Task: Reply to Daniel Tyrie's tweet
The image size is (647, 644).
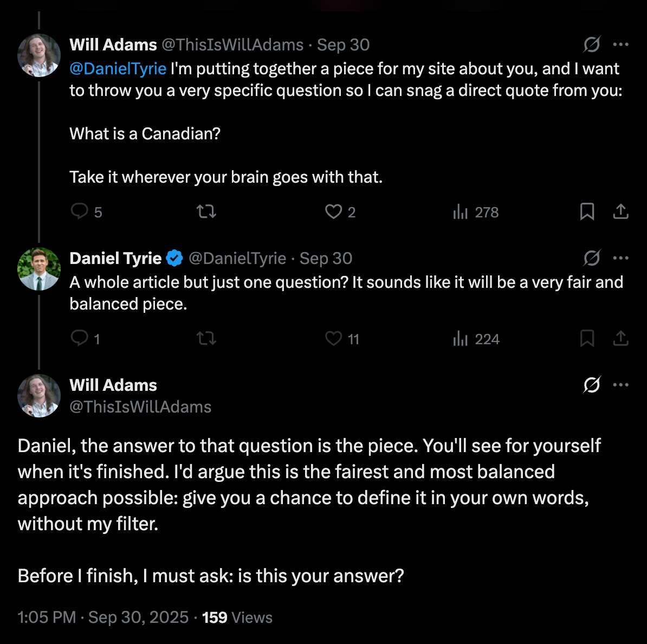Action: pos(80,338)
